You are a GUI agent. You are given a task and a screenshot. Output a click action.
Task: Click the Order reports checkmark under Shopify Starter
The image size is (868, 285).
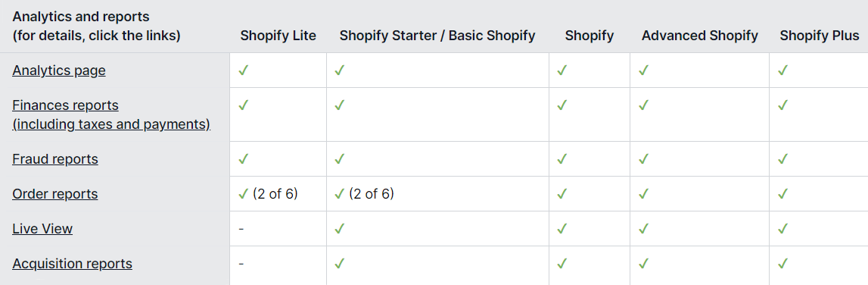point(339,194)
